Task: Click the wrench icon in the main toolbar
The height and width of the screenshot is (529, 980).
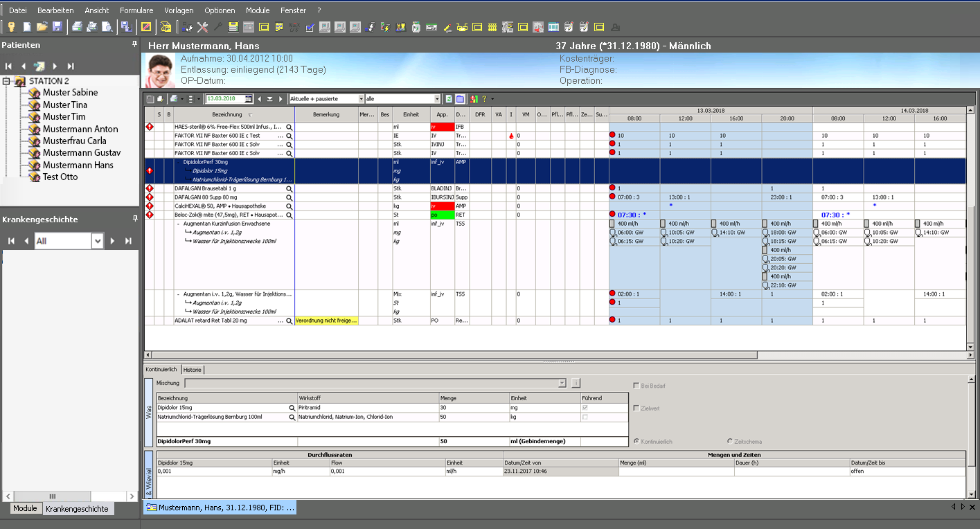Action: tap(217, 27)
